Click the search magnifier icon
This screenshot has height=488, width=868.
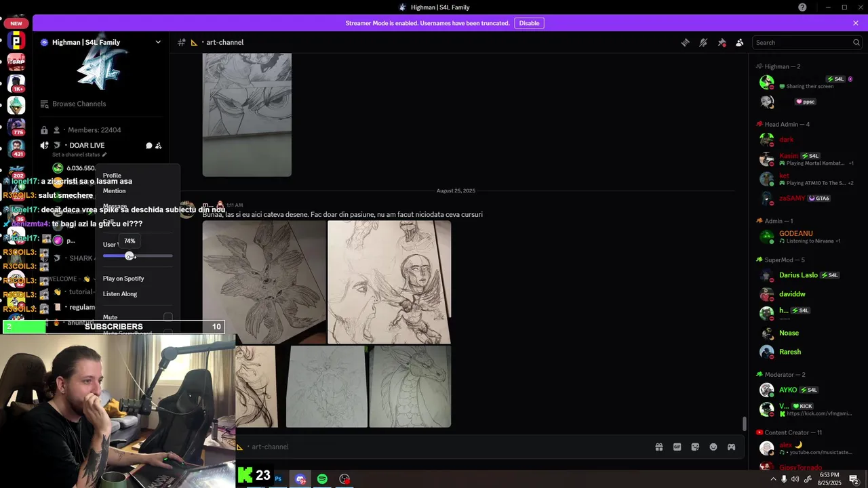[x=856, y=42]
